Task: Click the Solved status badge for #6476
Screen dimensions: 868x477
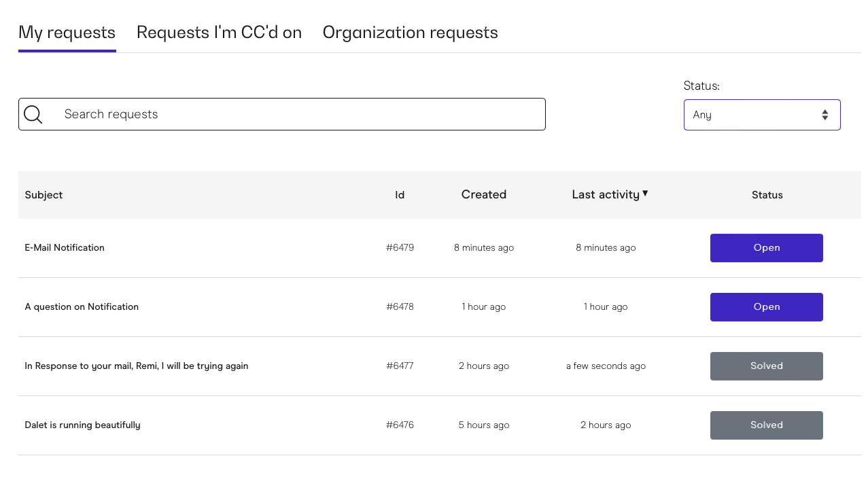Action: click(x=767, y=425)
